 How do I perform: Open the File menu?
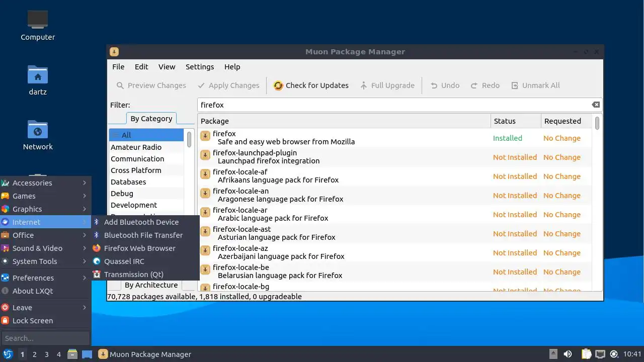[x=118, y=67]
